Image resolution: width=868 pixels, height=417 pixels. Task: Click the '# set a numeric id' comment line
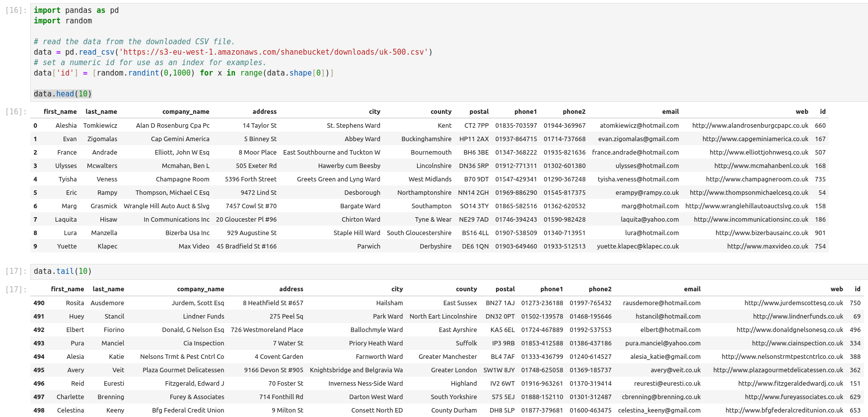(x=149, y=63)
